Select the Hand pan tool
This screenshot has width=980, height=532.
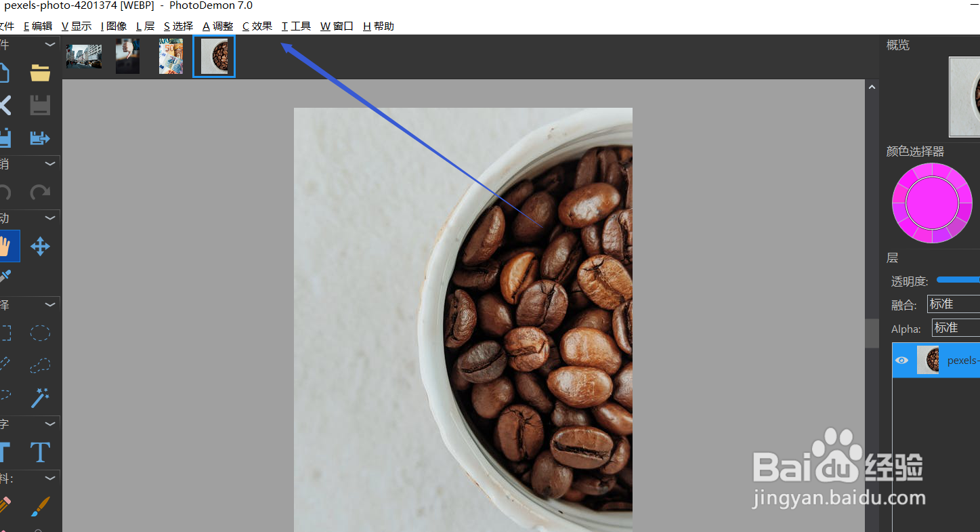coord(5,246)
